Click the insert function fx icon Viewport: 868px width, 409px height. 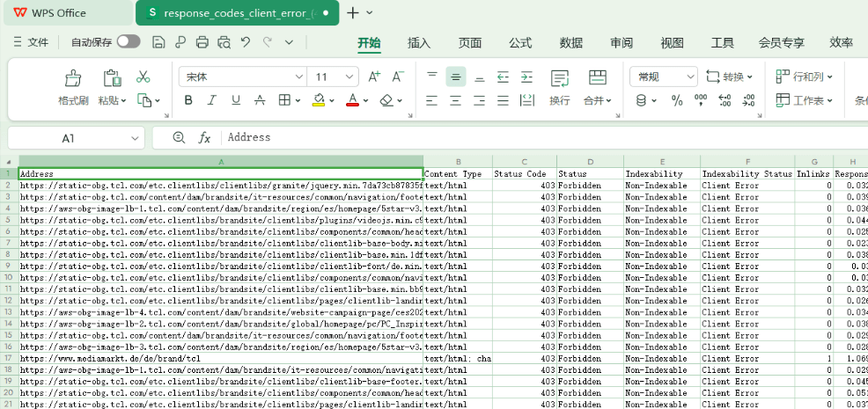coord(204,138)
